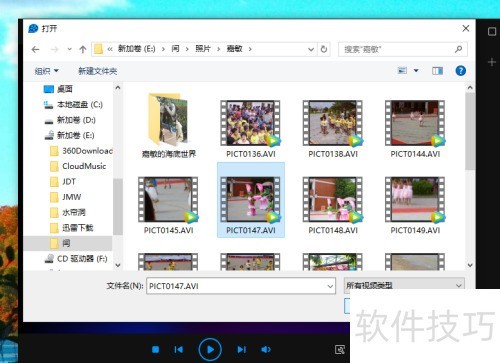Close the 打开 dialog
500x363 pixels.
coord(466,28)
